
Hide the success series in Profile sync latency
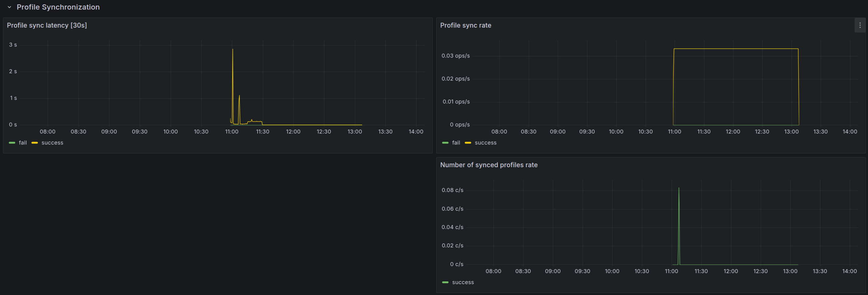[x=53, y=143]
